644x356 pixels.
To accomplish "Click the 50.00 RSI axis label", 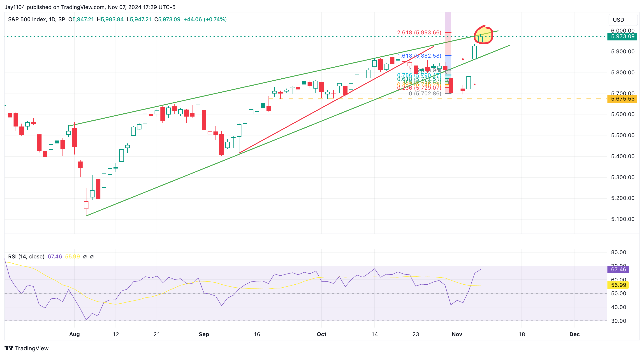I will [x=619, y=293].
